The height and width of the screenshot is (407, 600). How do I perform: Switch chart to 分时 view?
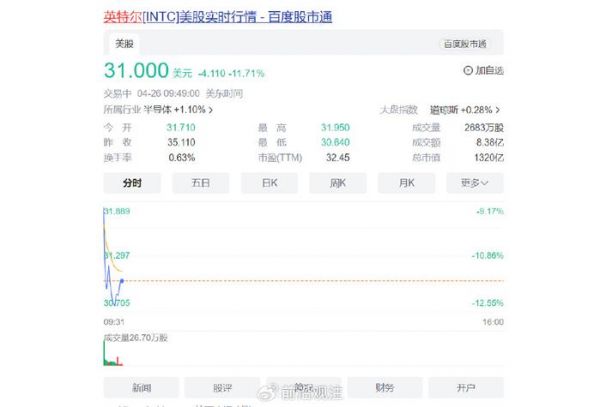click(132, 183)
